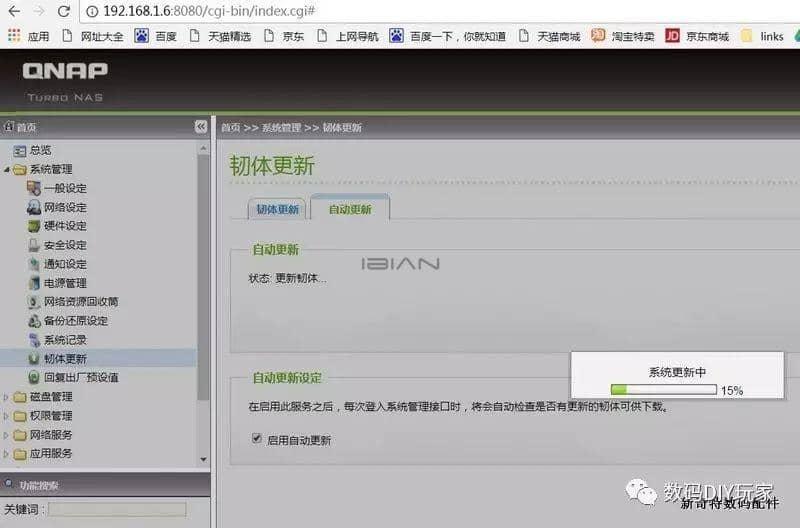Screen dimensions: 800x528
Task: Open the 电源管理 power management icon
Action: coord(34,283)
